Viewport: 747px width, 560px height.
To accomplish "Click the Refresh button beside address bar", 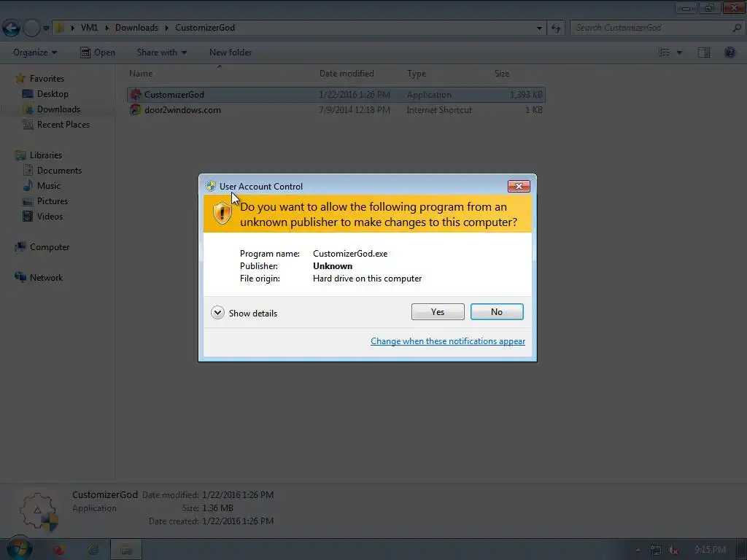I will [556, 28].
